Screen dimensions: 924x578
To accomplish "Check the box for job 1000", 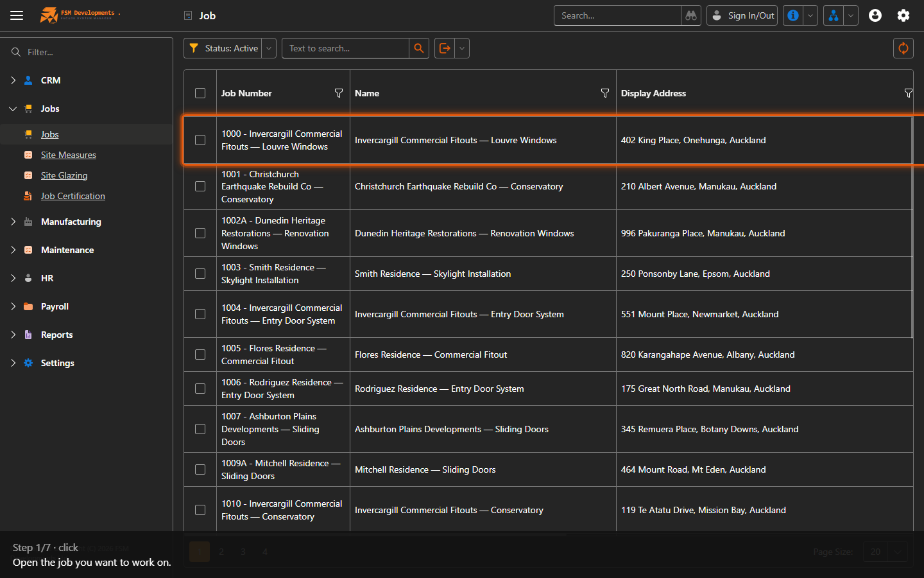I will point(200,140).
